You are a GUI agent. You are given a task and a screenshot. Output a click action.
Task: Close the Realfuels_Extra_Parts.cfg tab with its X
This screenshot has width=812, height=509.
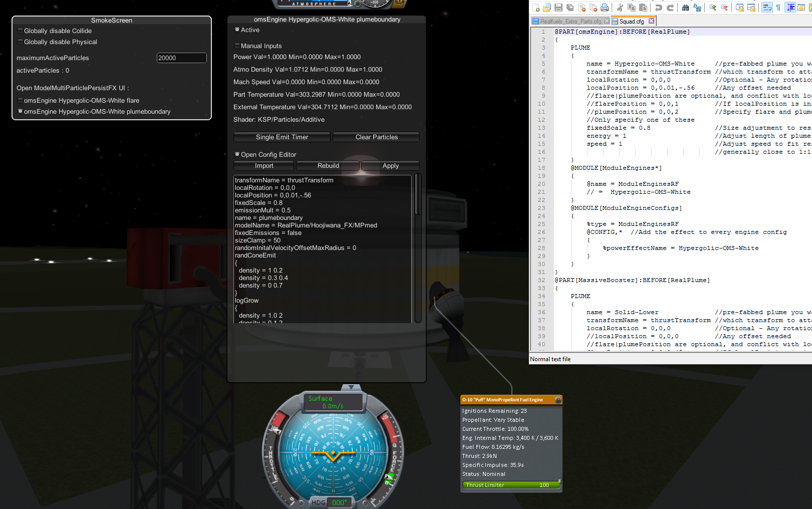[607, 21]
